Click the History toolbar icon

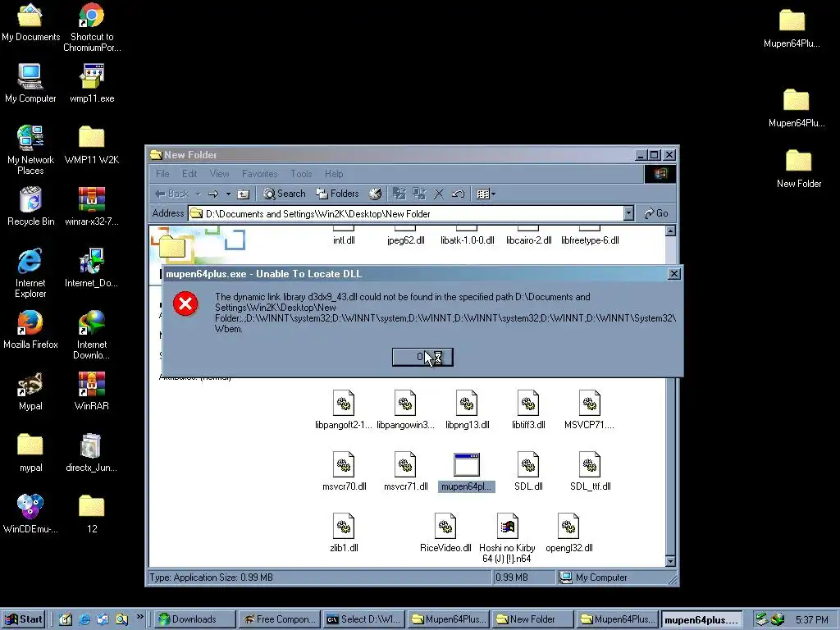[375, 194]
